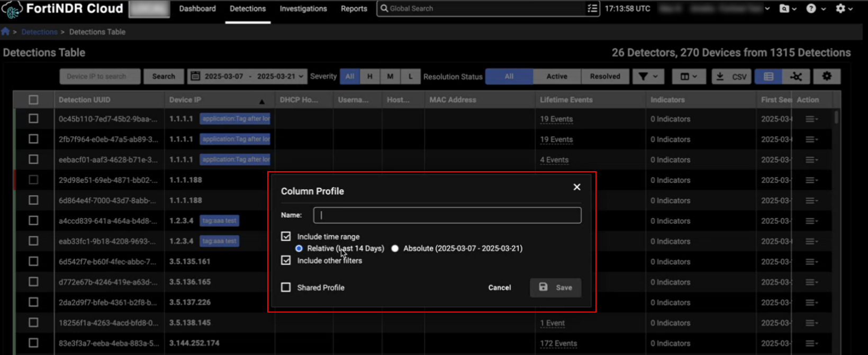The height and width of the screenshot is (355, 868).
Task: Open the column layout selector
Action: pos(689,76)
